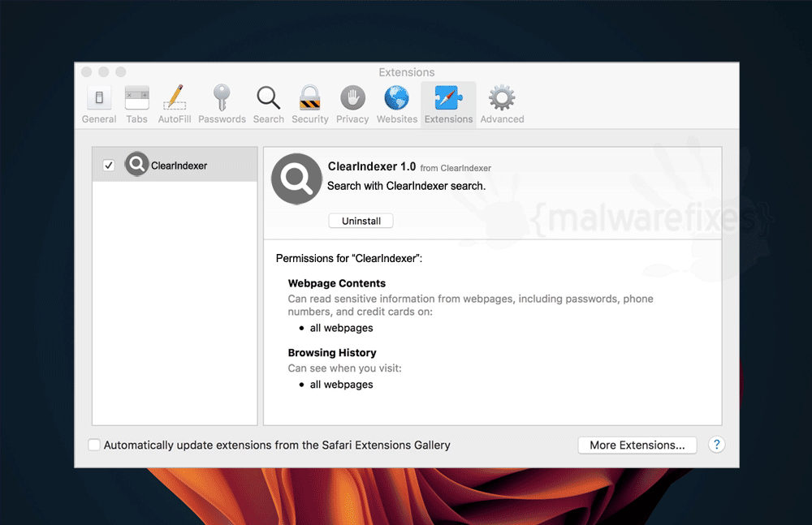This screenshot has width=812, height=525.
Task: Disable the ClearIndexer extension checkbox
Action: 108,166
